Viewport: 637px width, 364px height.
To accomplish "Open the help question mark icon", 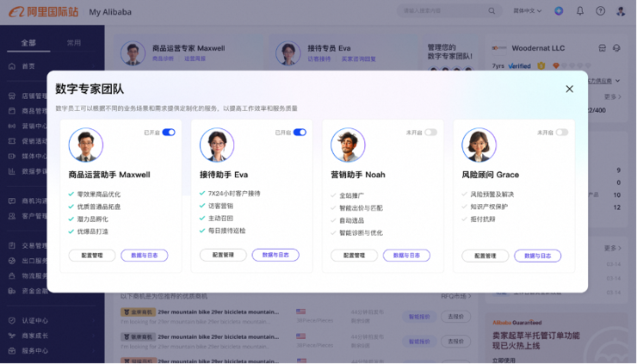I will point(600,11).
